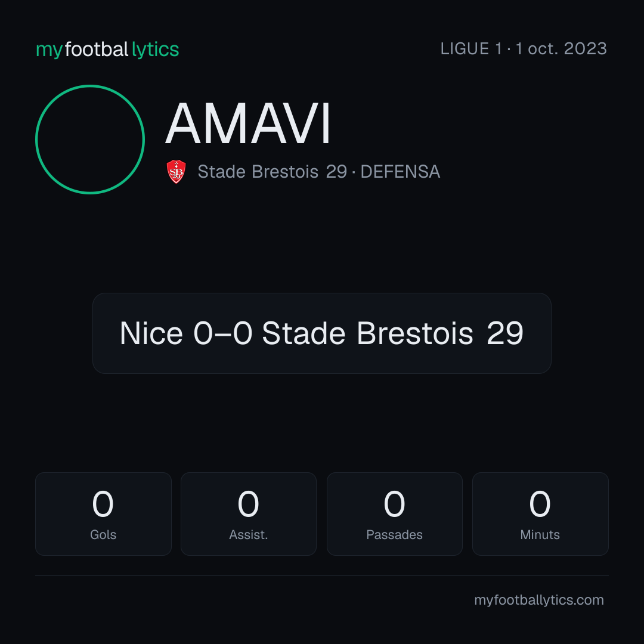Click the Nice 0–0 Stade Brestois 29 scorecard

click(322, 333)
